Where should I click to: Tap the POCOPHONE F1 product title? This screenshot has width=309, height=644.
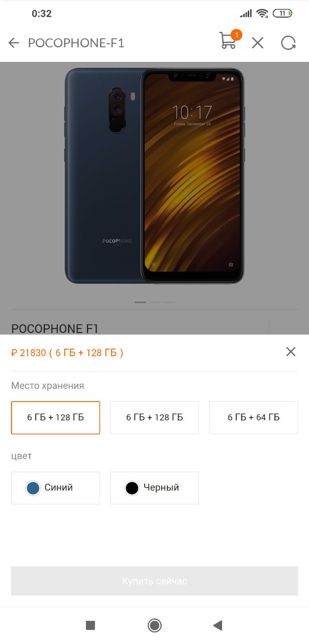click(55, 329)
